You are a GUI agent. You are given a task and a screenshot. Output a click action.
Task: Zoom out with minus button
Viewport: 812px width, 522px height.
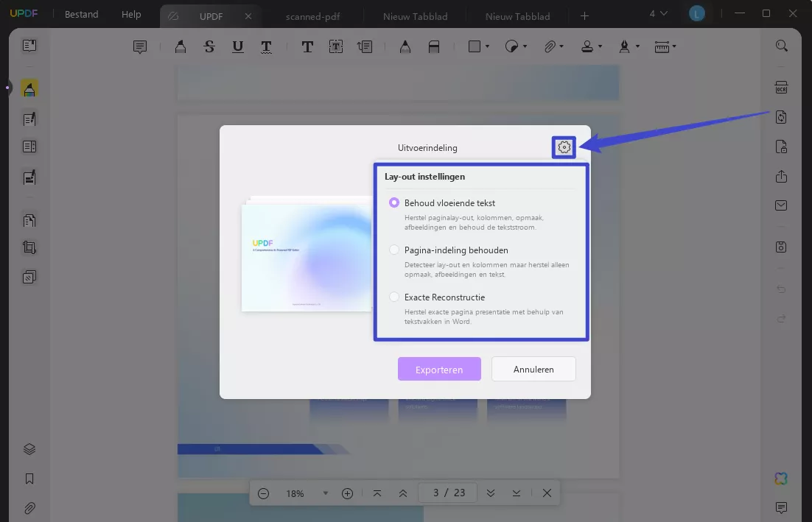263,493
